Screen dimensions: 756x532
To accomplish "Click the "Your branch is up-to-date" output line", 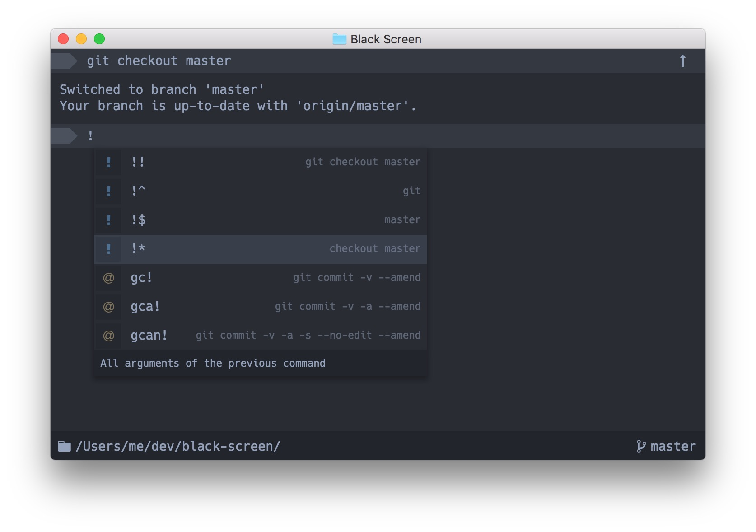I will coord(238,106).
